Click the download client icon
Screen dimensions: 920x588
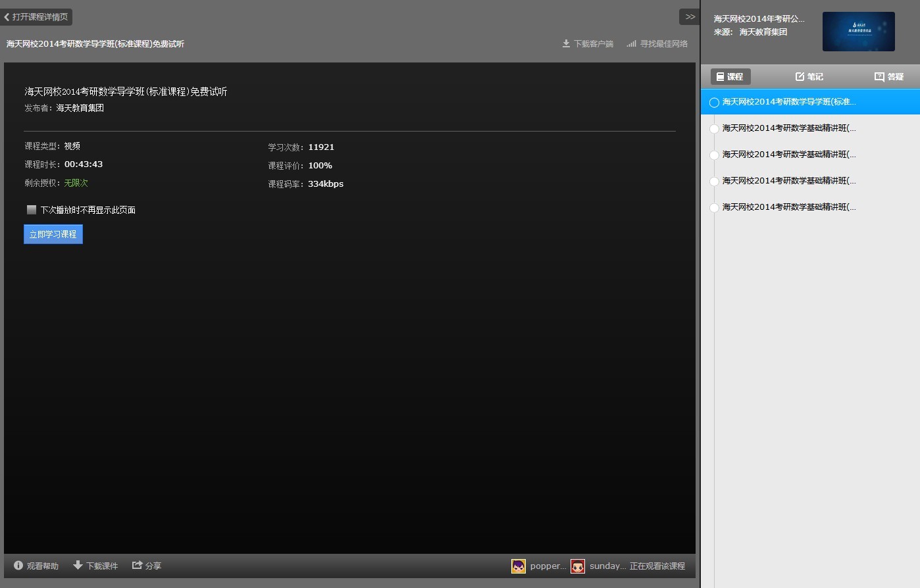coord(566,43)
